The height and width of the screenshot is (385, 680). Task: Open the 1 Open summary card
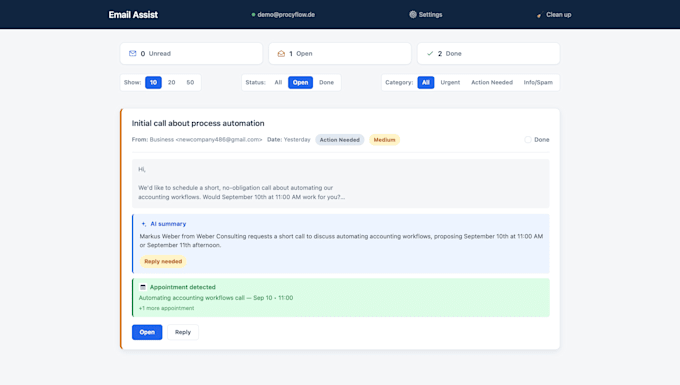click(340, 53)
